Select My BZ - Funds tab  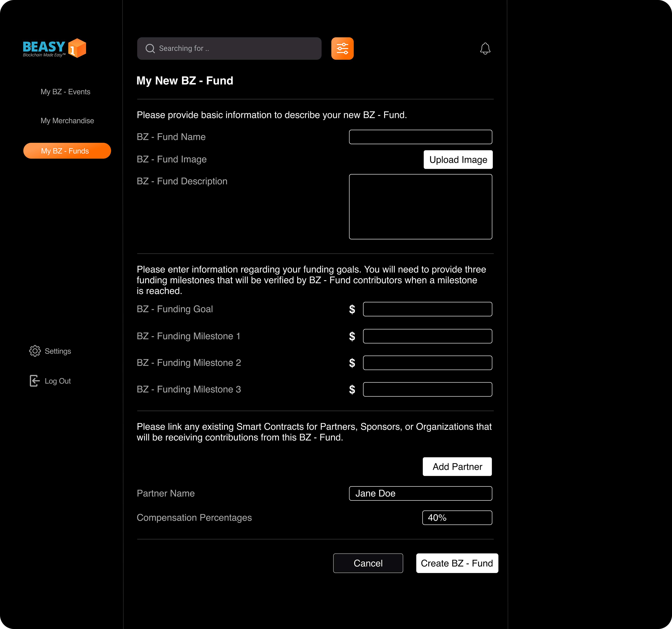click(x=67, y=151)
